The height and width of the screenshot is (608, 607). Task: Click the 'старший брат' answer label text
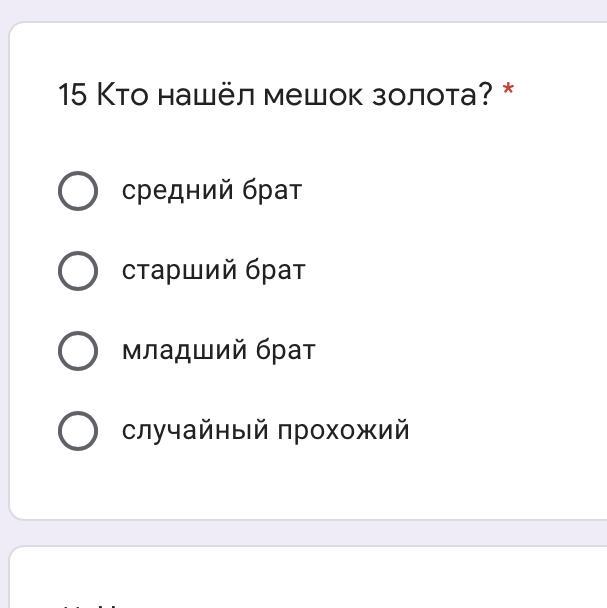[214, 270]
